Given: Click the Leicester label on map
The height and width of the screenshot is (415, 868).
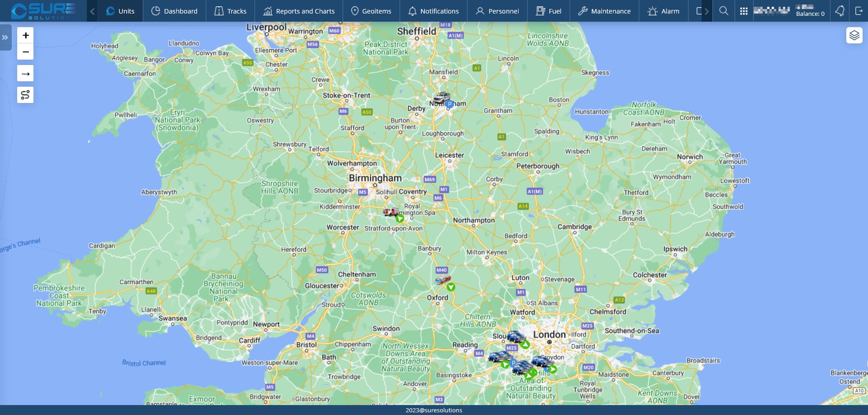Looking at the screenshot, I should (x=449, y=155).
